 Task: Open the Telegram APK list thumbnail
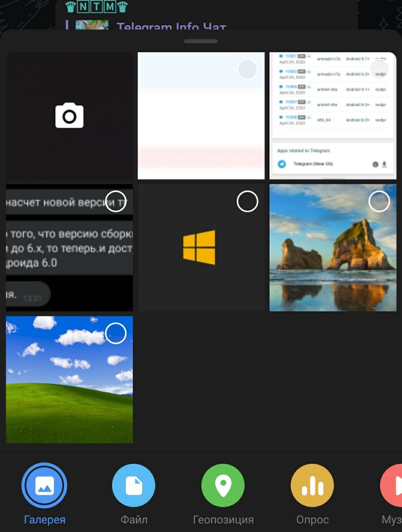click(x=333, y=116)
